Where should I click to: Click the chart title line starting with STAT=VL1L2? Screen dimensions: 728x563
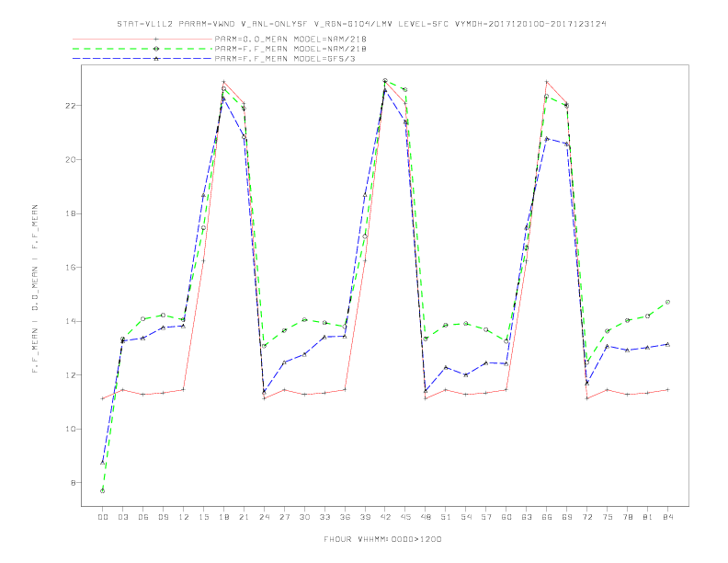pyautogui.click(x=361, y=24)
